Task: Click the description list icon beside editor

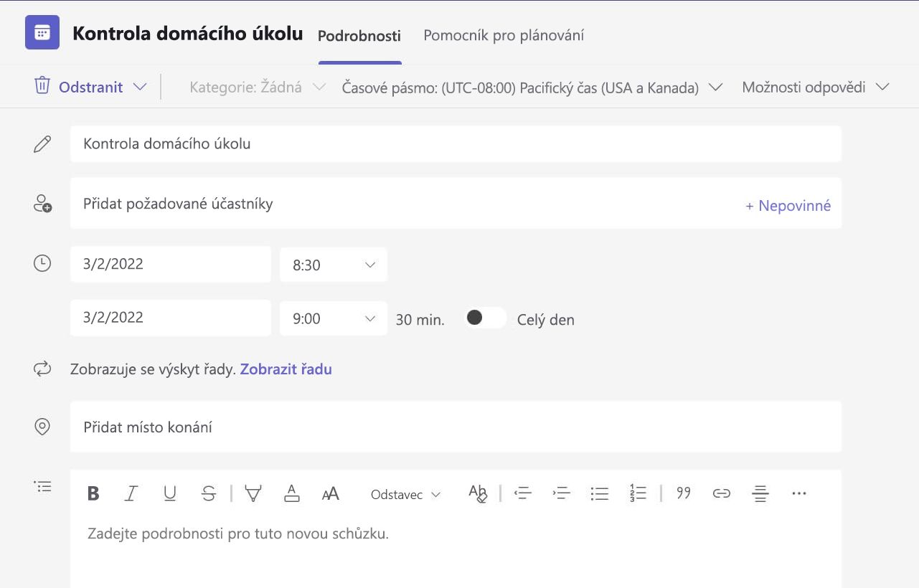Action: point(42,486)
